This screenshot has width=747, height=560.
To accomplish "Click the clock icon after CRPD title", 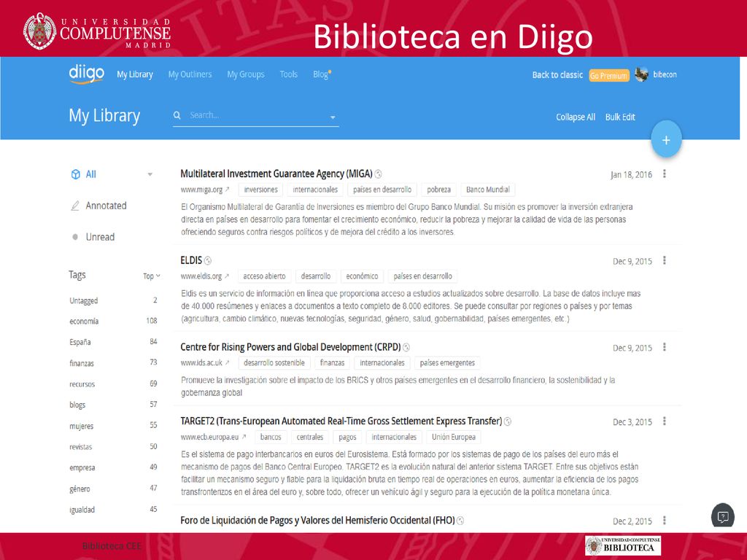I will pos(406,348).
